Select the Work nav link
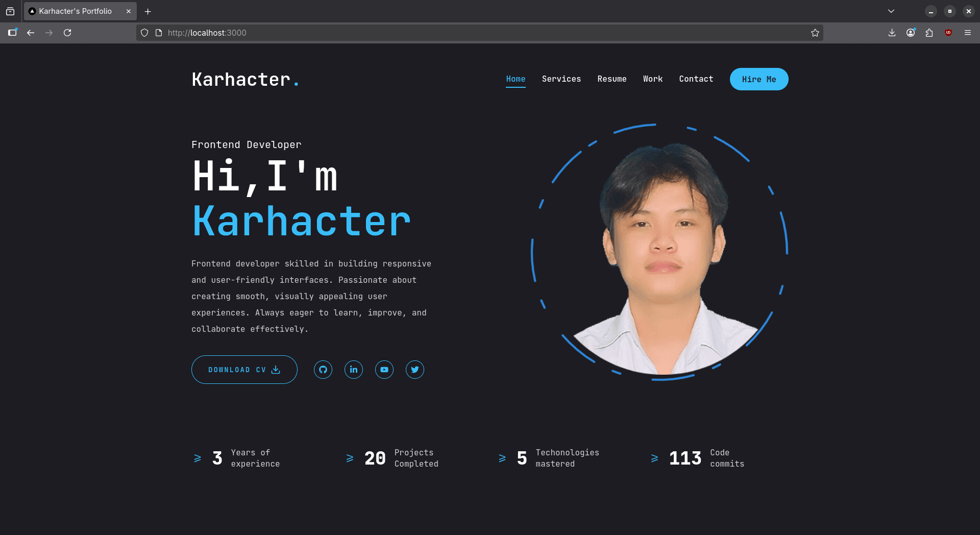Viewport: 980px width, 535px height. 652,79
